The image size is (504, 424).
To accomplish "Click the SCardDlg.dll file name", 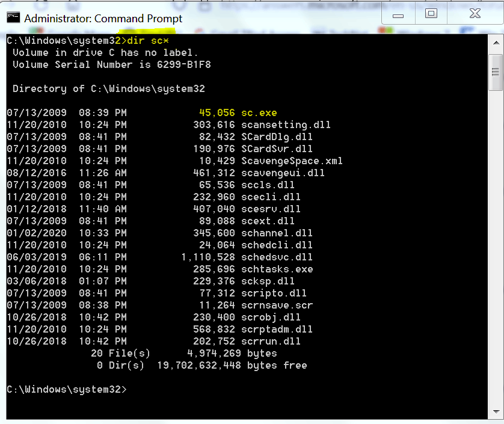I will (x=277, y=137).
